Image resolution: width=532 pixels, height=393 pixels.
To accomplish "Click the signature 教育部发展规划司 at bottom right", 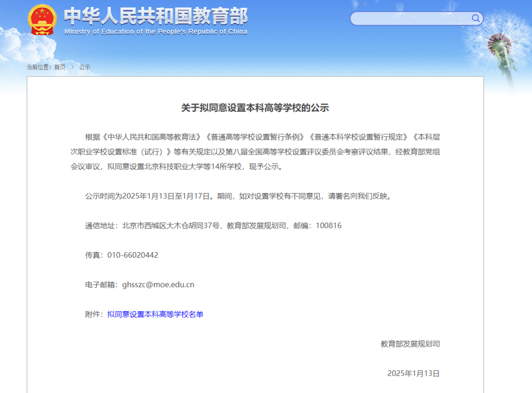I will click(410, 344).
